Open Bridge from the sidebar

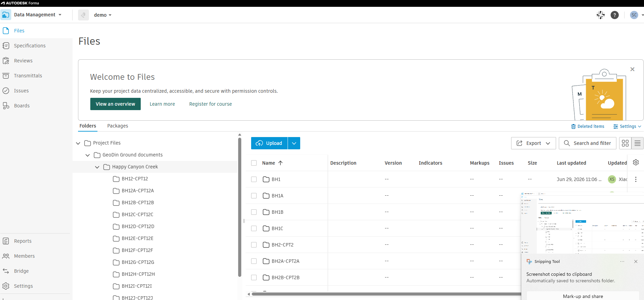click(x=21, y=271)
